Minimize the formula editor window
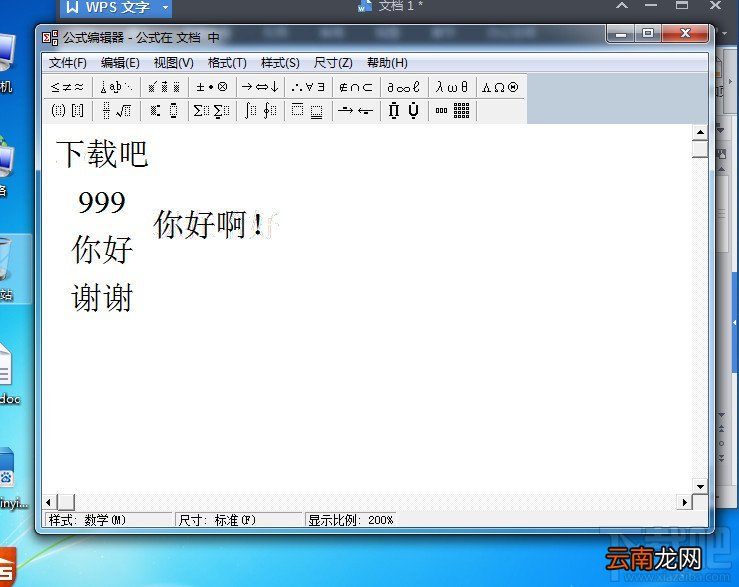 [x=621, y=34]
